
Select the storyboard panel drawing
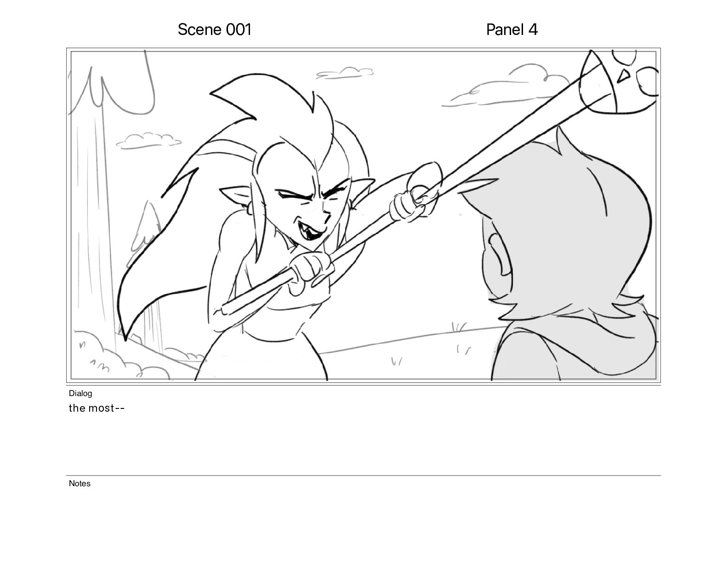click(364, 215)
